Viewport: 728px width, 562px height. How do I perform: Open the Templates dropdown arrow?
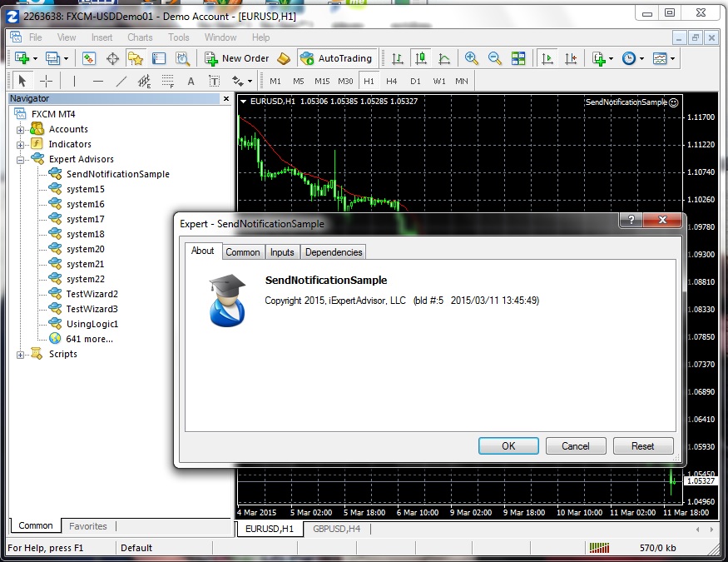[672, 58]
